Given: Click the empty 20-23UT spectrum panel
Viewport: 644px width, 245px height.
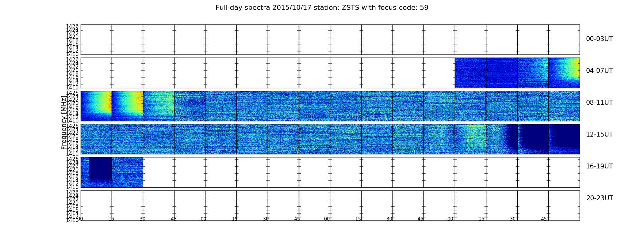Looking at the screenshot, I should [x=330, y=205].
